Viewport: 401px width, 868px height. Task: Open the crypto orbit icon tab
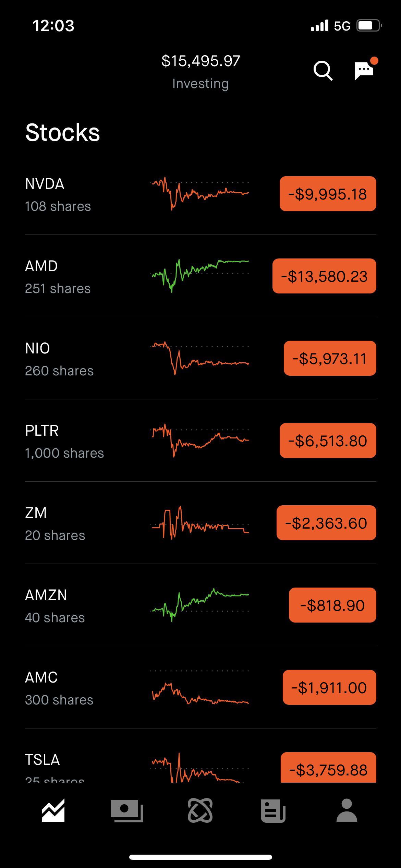tap(200, 810)
